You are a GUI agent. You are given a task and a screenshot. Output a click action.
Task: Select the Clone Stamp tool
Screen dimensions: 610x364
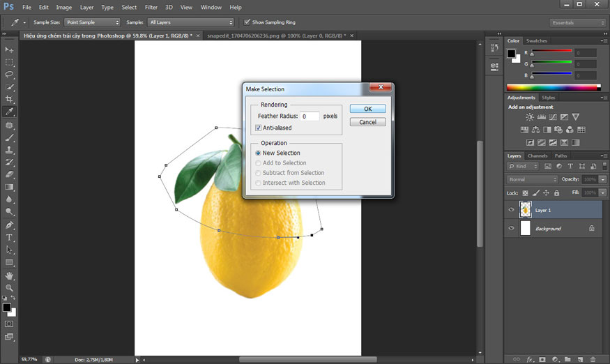9,150
